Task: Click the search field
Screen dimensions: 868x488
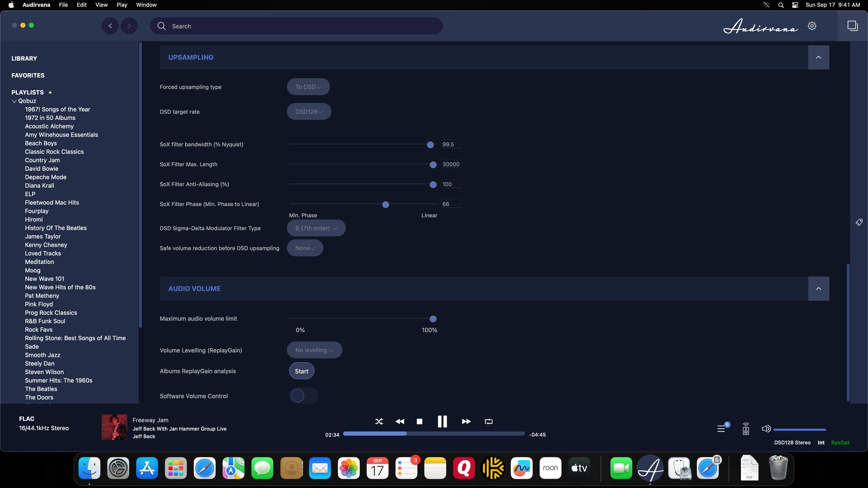Action: click(297, 26)
